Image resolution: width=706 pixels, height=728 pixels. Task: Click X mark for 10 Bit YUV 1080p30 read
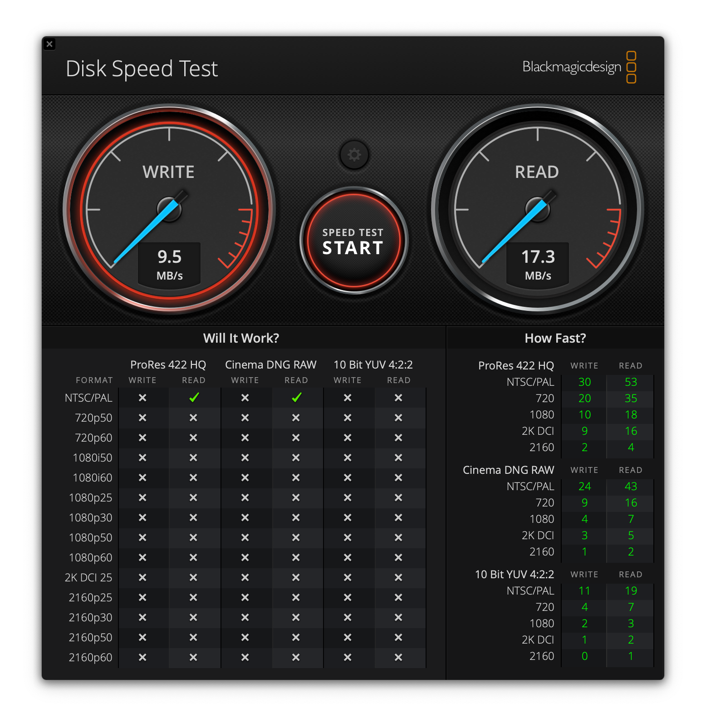point(398,517)
